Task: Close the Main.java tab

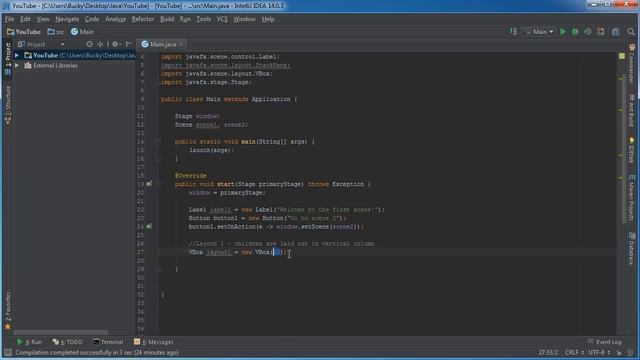Action: click(181, 44)
